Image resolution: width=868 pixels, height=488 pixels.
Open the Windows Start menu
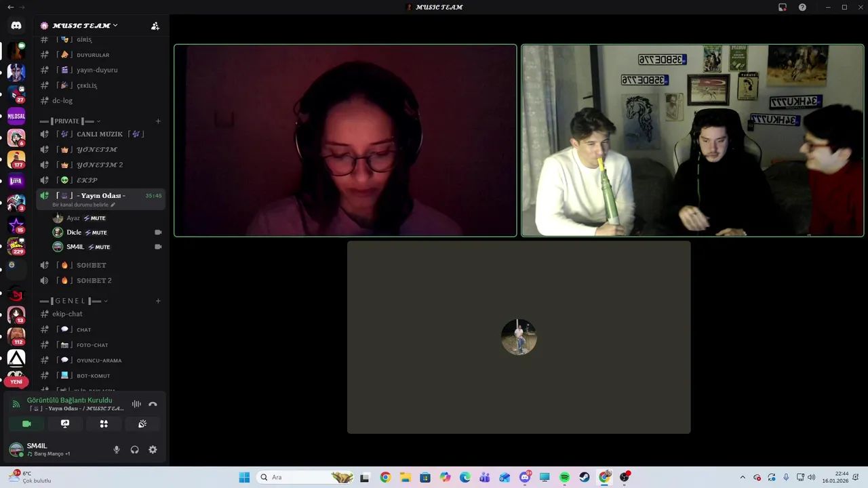pos(244,477)
